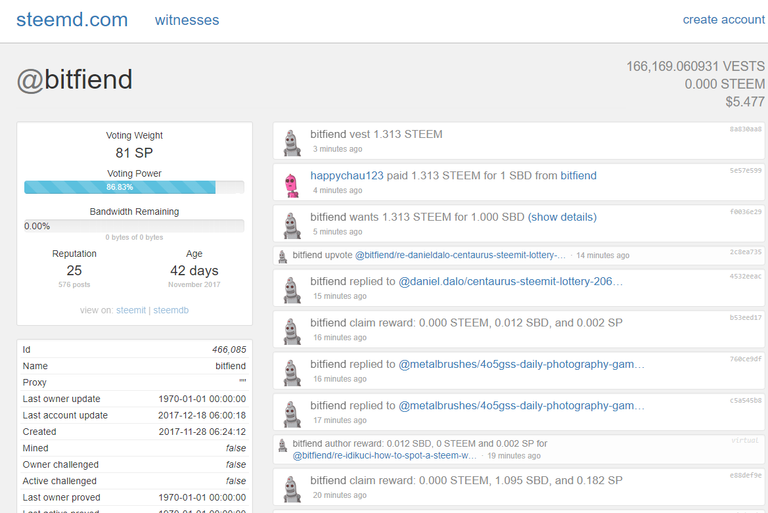The image size is (768, 513).
Task: Open the transaction hash 8a830aa8
Action: [745, 129]
